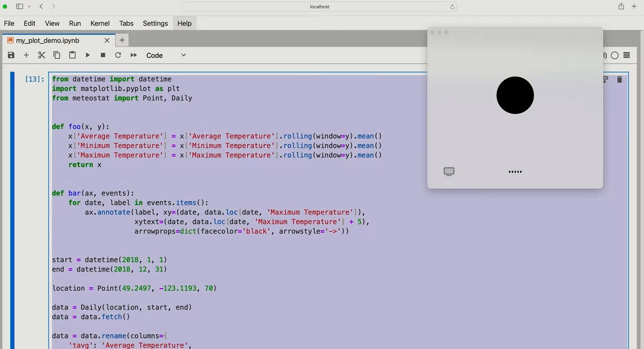Save the notebook with floppy disk icon

tap(11, 55)
